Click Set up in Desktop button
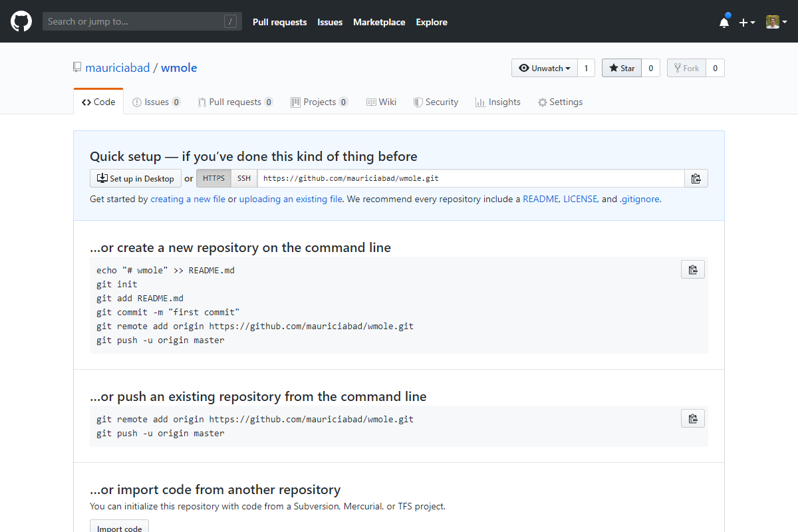Viewport: 798px width, 532px height. tap(136, 178)
